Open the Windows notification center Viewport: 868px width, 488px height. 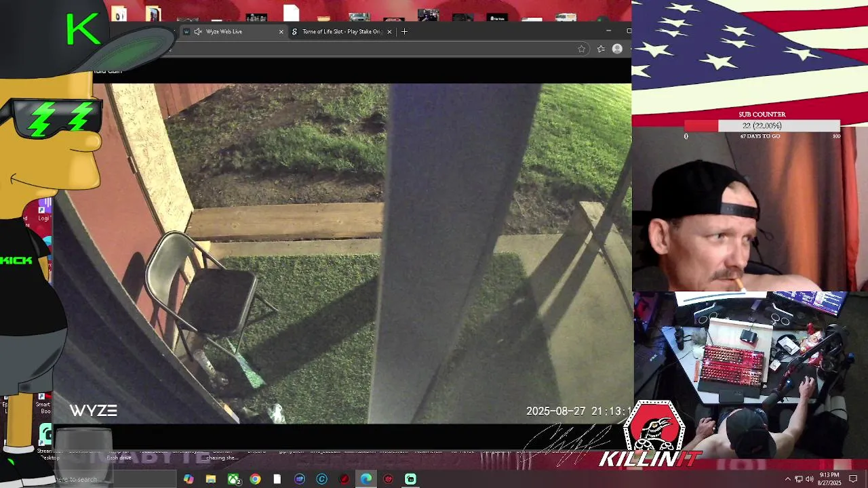click(853, 479)
